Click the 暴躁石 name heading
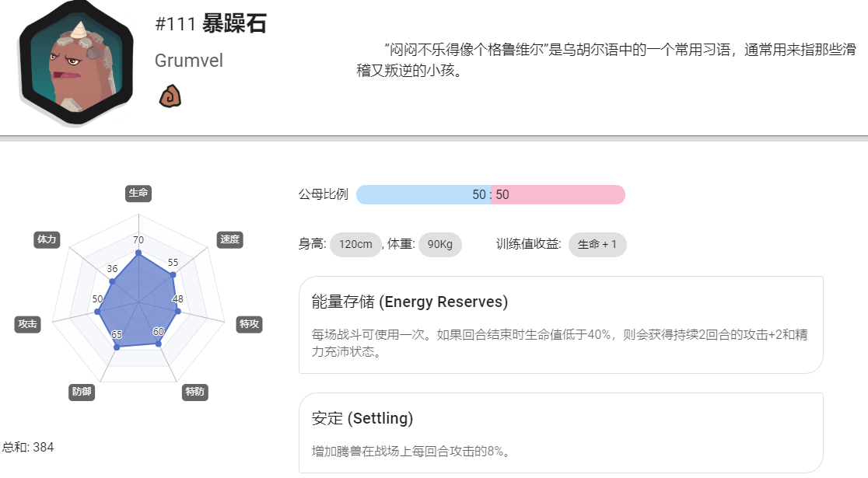 click(x=234, y=24)
